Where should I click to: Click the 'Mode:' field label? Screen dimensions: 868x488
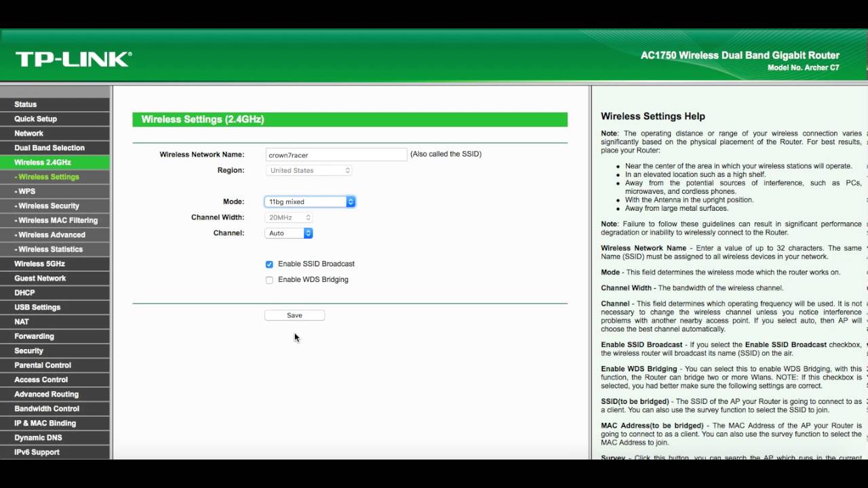tap(234, 202)
